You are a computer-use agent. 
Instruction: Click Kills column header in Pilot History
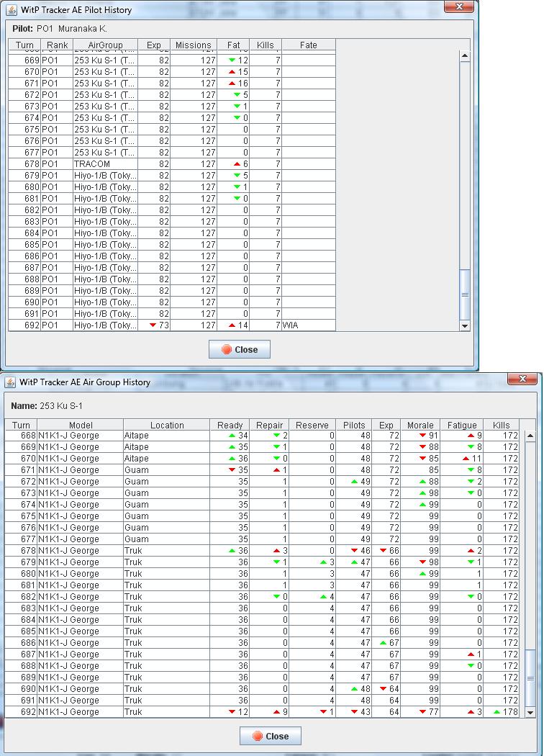[x=266, y=45]
